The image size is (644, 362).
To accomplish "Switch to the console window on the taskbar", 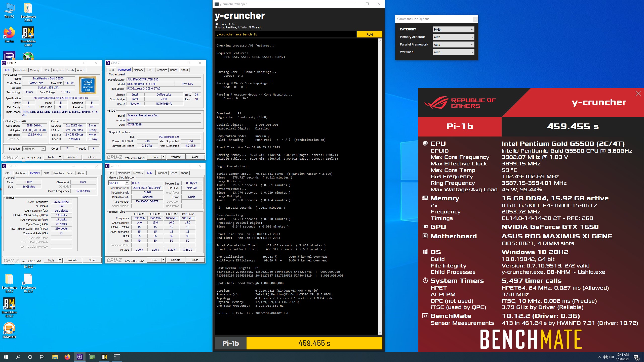I will coord(117,357).
